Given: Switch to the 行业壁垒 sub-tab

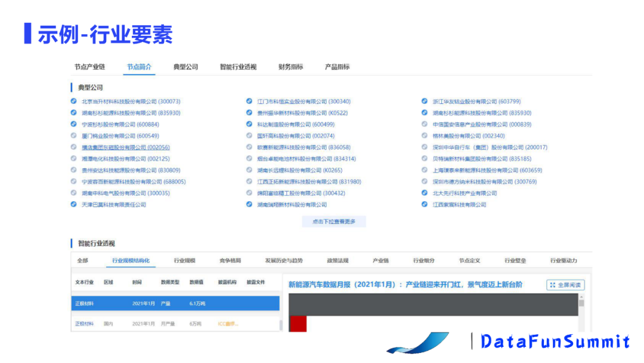Looking at the screenshot, I should [515, 261].
